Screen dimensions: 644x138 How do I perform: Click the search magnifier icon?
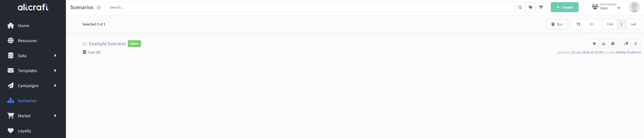point(520,7)
